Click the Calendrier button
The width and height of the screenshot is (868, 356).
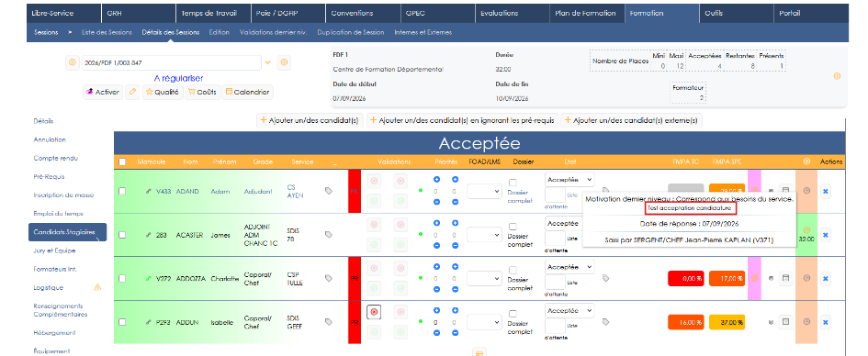pyautogui.click(x=247, y=93)
